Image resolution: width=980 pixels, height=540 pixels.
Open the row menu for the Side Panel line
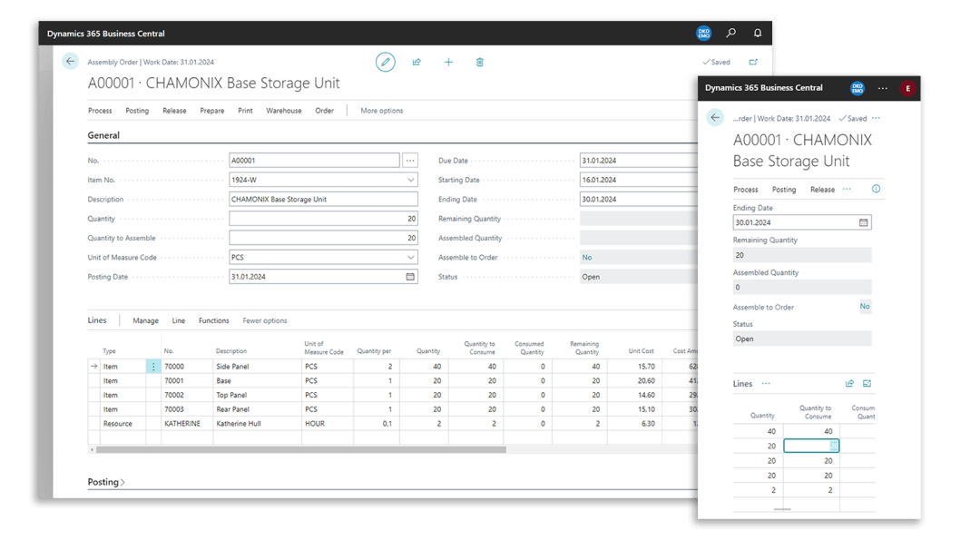coord(153,367)
